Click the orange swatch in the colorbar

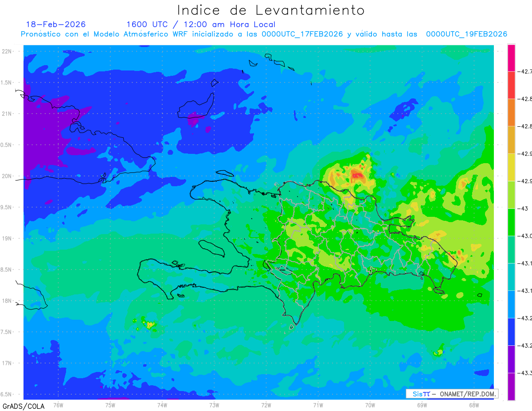click(511, 112)
